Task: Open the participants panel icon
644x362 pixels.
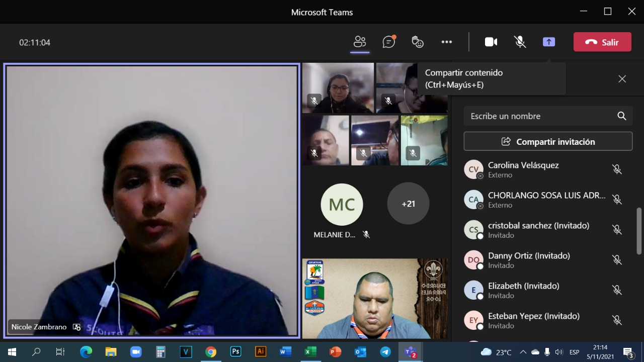Action: (360, 42)
